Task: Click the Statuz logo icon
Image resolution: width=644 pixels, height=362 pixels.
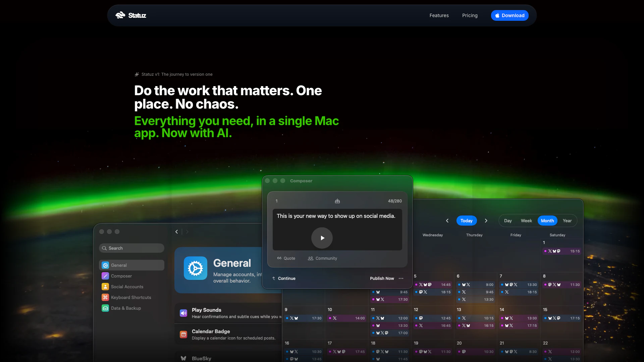Action: (120, 15)
